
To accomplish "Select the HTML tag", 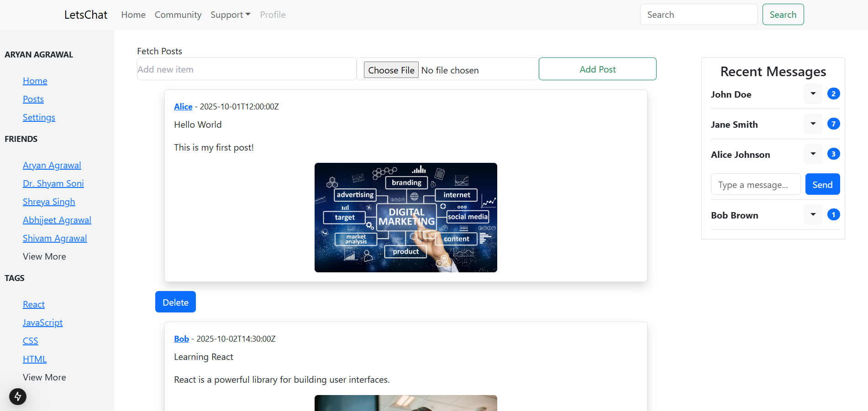I will (x=35, y=359).
